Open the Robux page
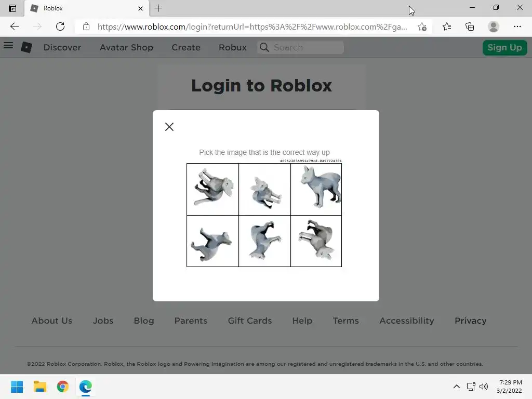This screenshot has width=532, height=399. (x=233, y=47)
